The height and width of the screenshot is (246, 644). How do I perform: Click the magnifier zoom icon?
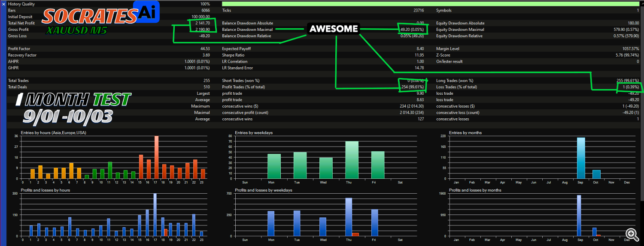pos(632,234)
